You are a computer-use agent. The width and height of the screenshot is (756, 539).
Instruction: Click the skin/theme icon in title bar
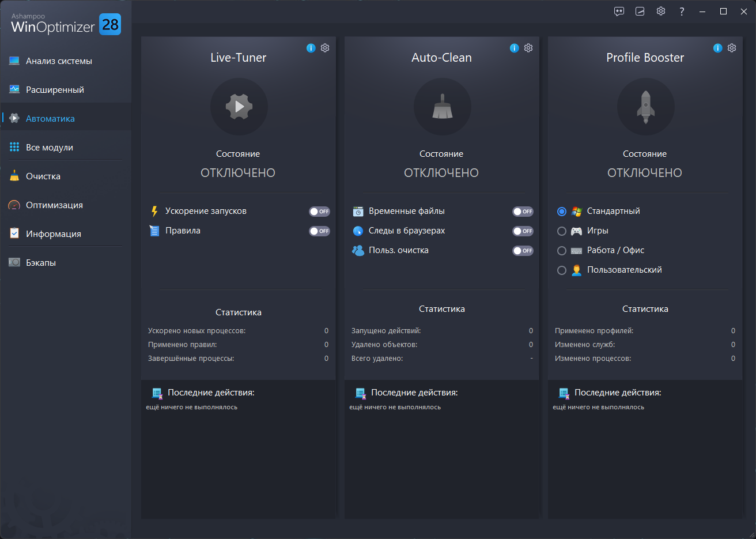(640, 12)
